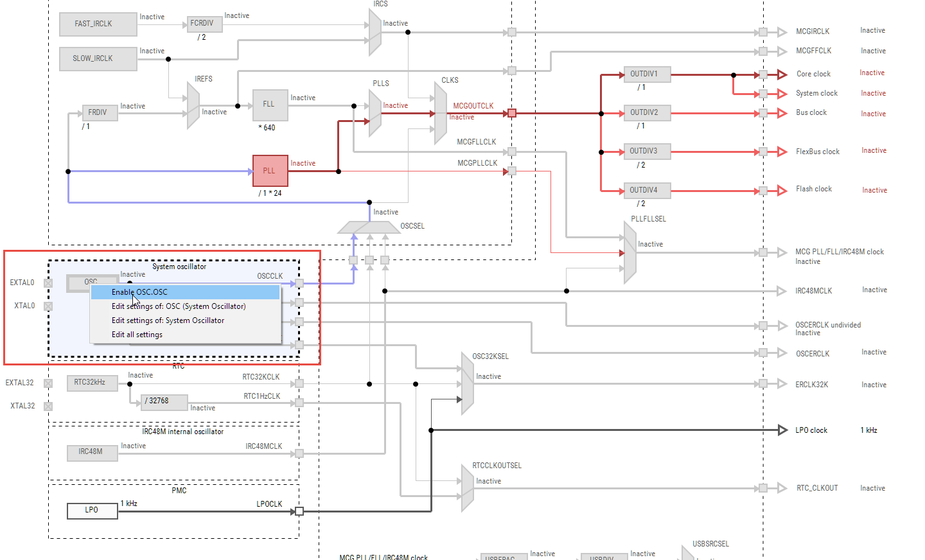Toggle the XTAL0 pin box
925x560 pixels.
[48, 306]
